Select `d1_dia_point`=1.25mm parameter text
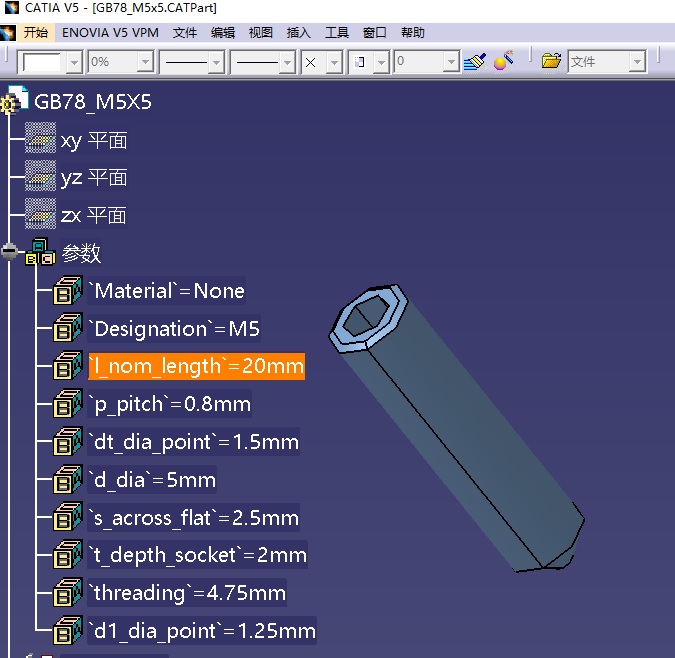The width and height of the screenshot is (675, 658). click(202, 631)
